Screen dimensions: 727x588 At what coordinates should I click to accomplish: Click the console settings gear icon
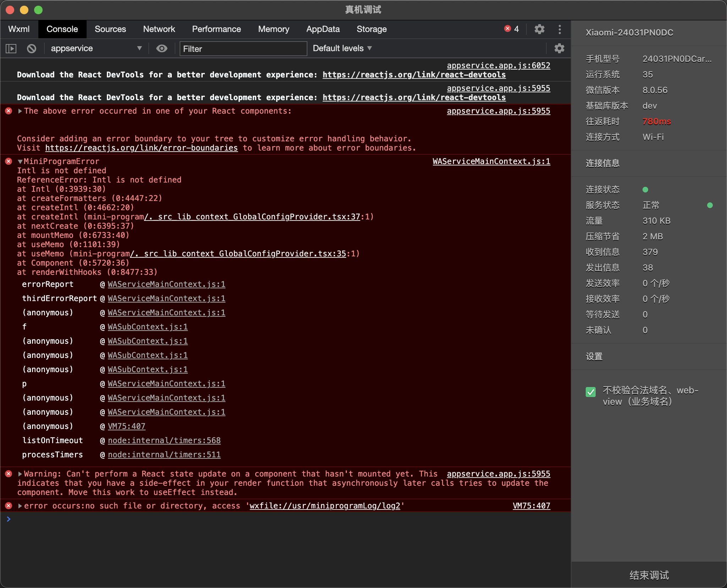[559, 48]
